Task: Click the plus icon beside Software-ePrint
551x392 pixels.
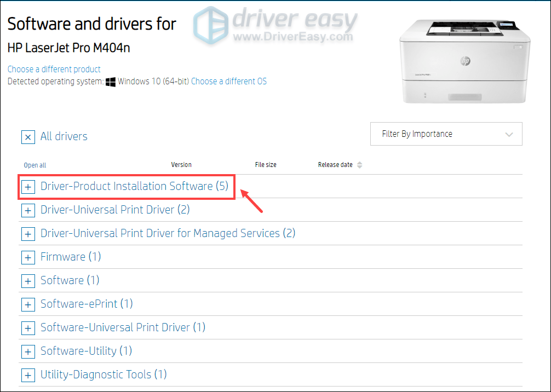Action: 28,304
